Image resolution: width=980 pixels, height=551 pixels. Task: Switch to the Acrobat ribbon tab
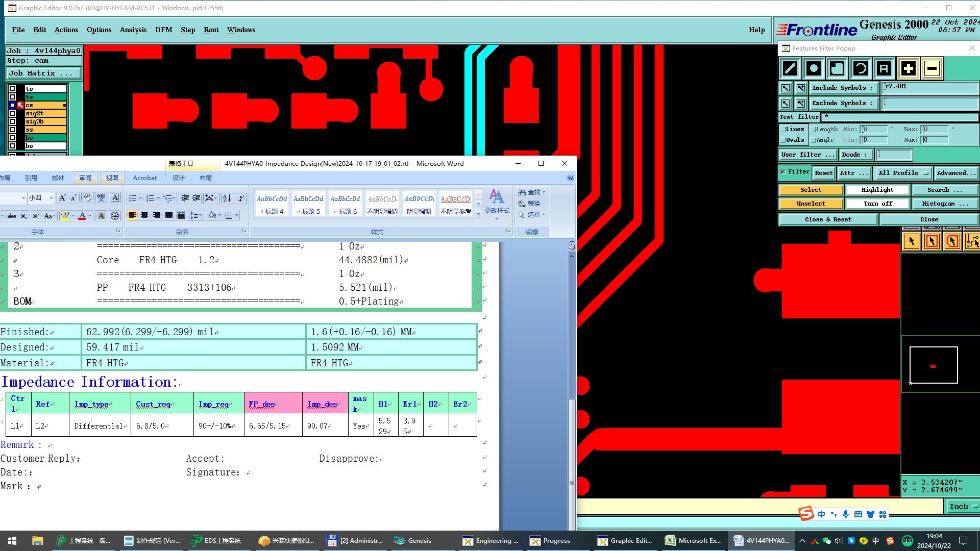[x=144, y=178]
